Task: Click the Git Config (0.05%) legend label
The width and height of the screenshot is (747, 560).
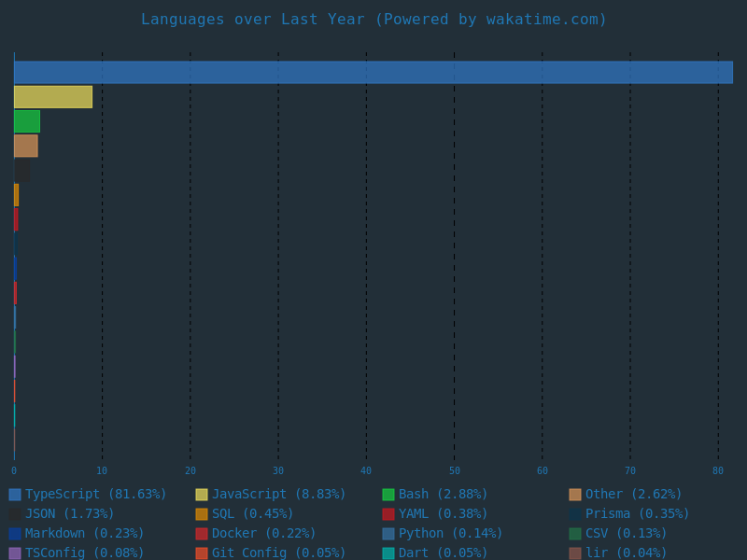Action: point(278,553)
